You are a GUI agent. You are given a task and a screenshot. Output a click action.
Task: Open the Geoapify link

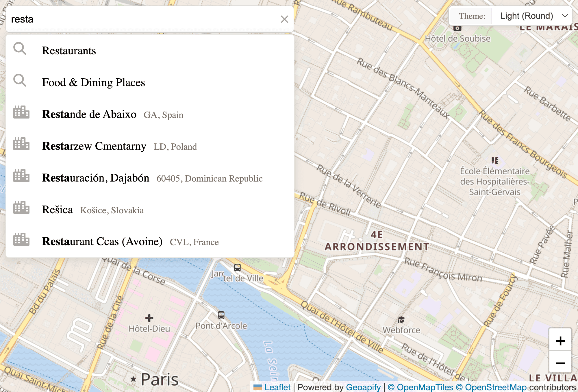tap(363, 387)
